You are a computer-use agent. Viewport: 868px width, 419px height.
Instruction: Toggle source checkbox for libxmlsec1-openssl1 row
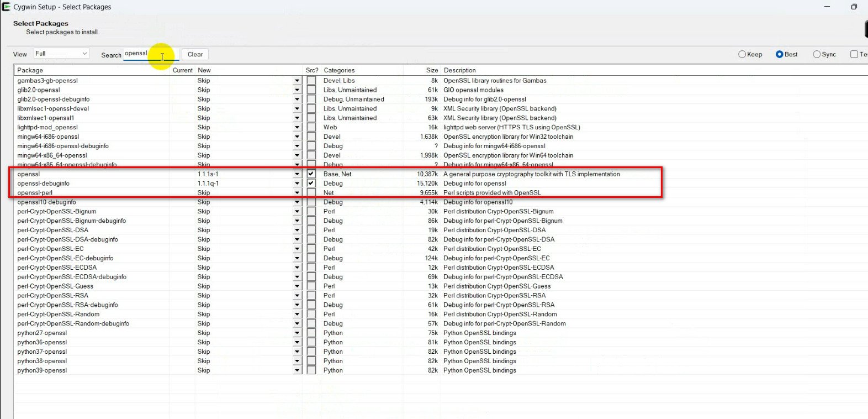pos(311,118)
